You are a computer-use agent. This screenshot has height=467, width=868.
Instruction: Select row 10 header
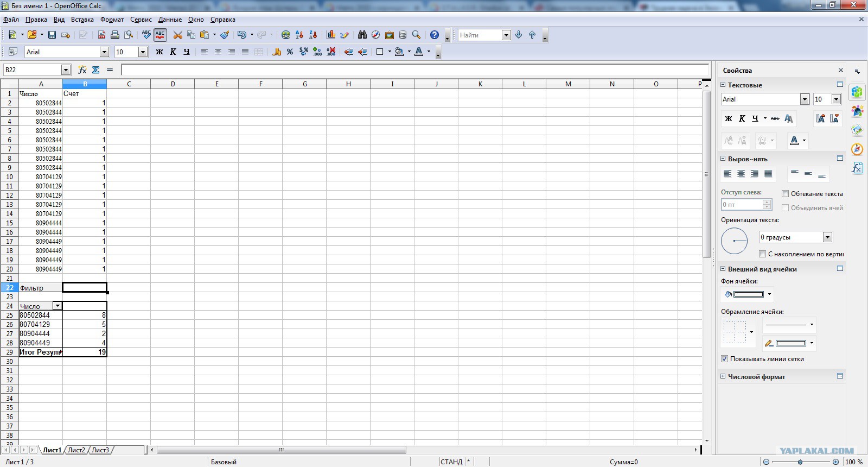[x=9, y=177]
